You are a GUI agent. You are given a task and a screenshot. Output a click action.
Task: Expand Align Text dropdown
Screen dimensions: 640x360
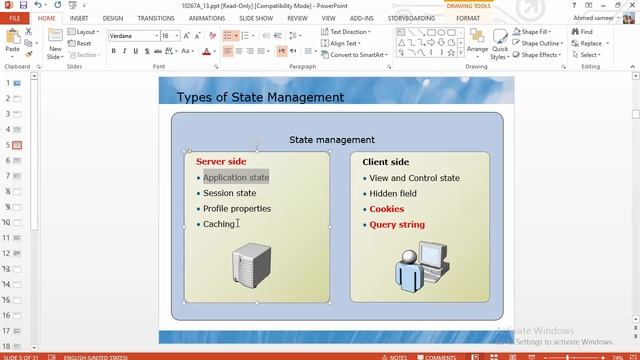(x=341, y=43)
